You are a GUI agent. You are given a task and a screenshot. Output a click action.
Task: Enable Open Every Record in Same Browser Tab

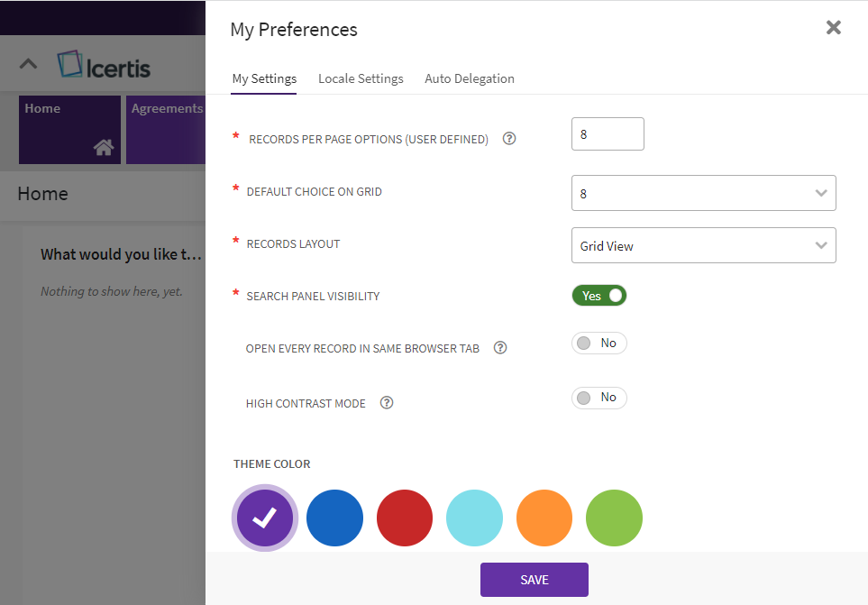[598, 344]
